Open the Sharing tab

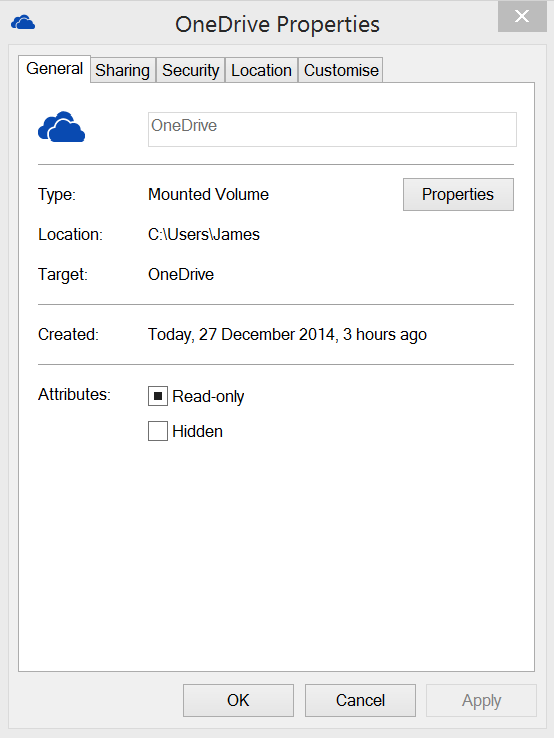click(122, 70)
